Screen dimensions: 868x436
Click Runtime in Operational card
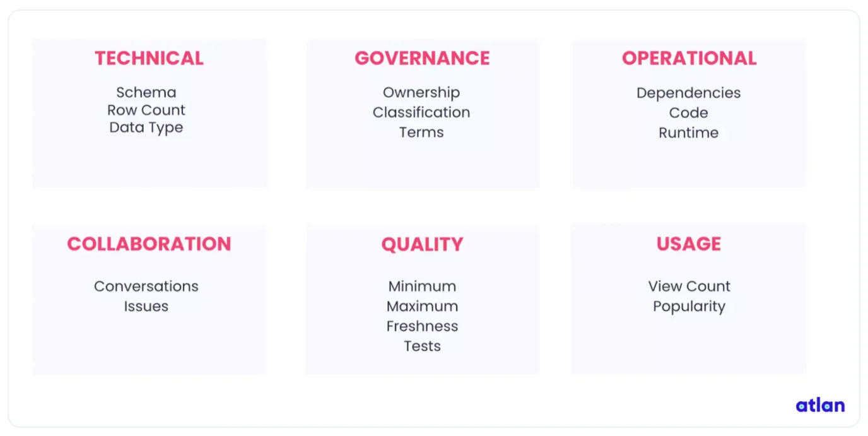689,133
